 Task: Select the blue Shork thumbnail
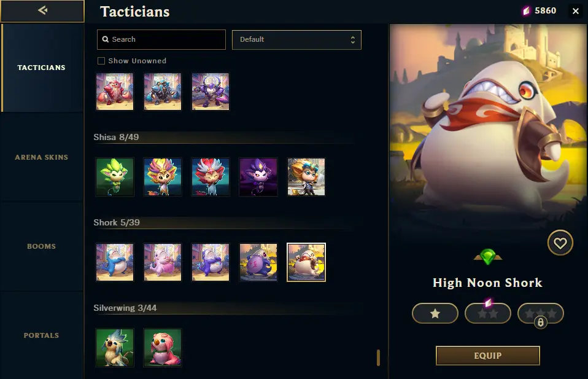tap(115, 262)
